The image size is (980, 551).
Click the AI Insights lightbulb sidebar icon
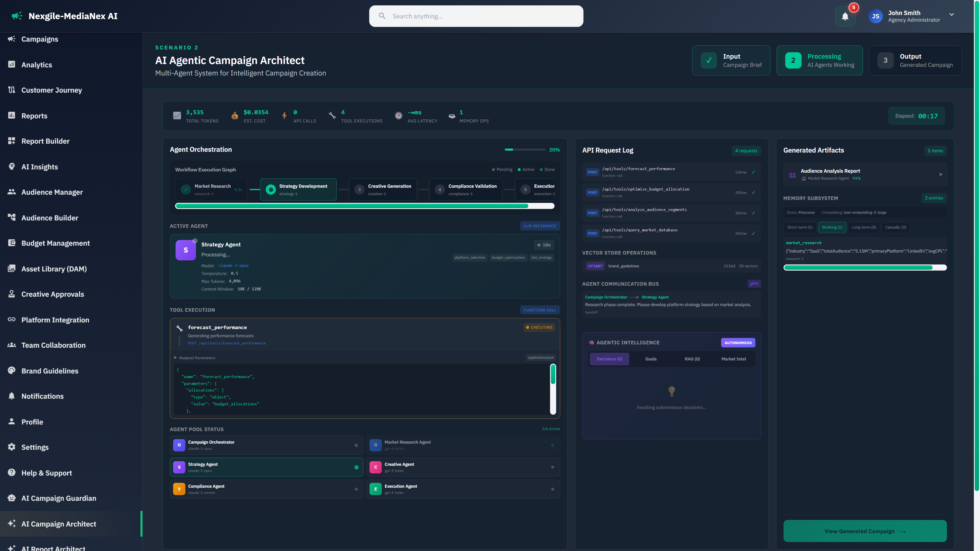(x=11, y=167)
